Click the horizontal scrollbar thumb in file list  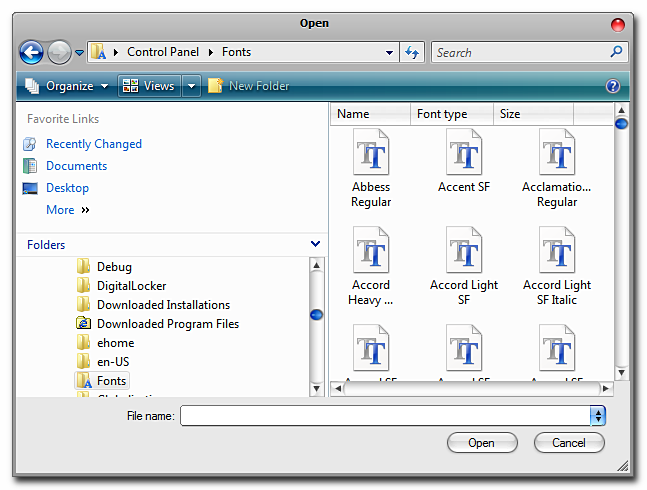pyautogui.click(x=472, y=388)
